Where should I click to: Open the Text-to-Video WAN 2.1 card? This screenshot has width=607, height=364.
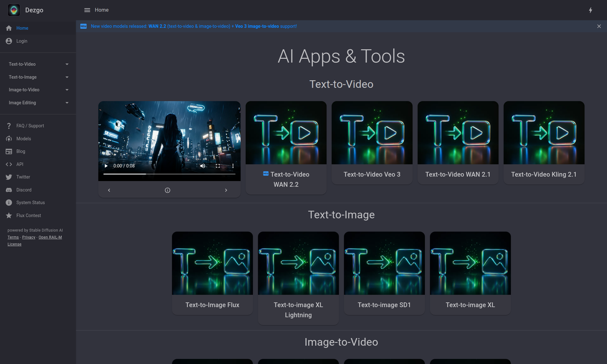(x=458, y=143)
